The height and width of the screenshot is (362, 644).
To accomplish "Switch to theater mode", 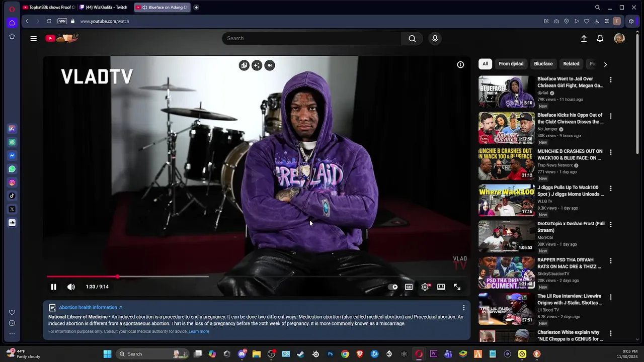I will pos(441,287).
